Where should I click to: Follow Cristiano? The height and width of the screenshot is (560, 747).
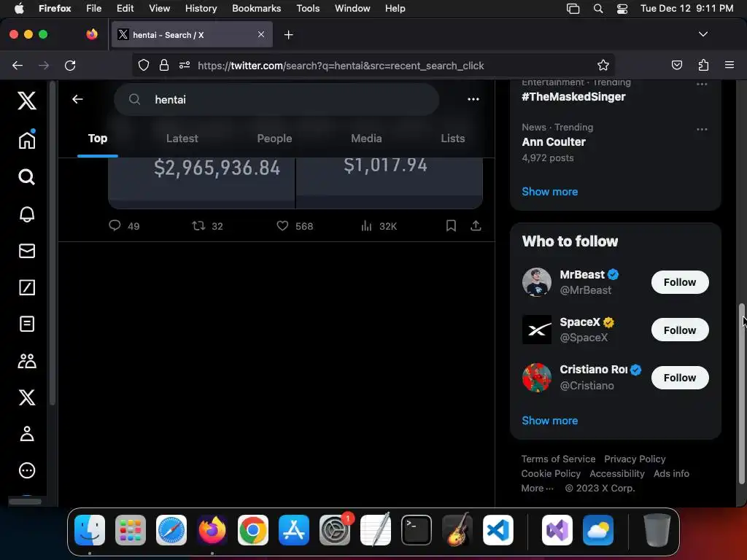680,378
